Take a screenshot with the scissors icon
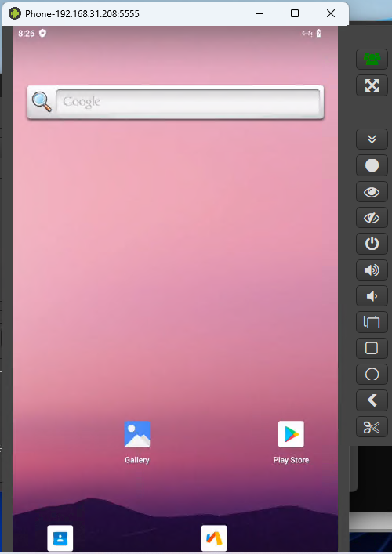 coord(372,427)
